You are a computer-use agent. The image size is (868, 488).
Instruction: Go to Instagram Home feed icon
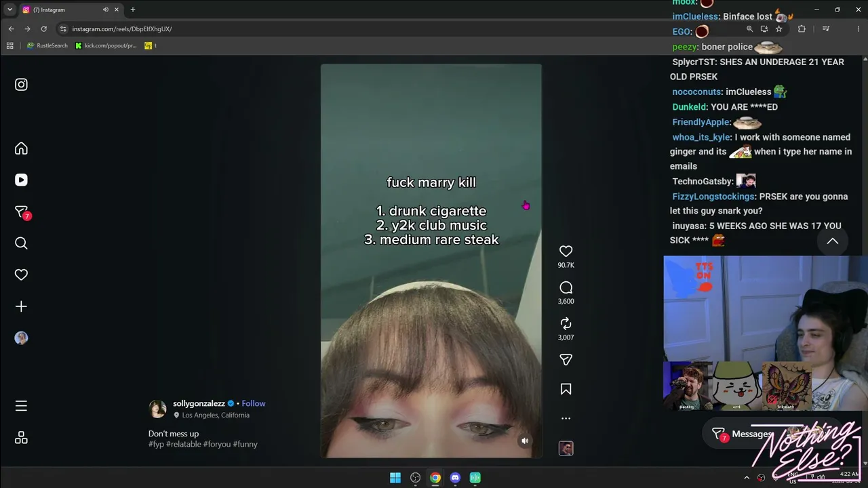click(21, 148)
